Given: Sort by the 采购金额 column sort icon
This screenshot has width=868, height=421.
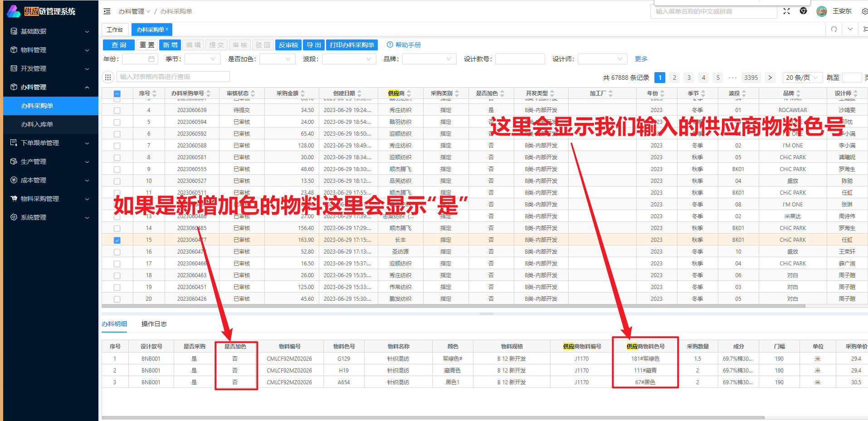Looking at the screenshot, I should (303, 93).
